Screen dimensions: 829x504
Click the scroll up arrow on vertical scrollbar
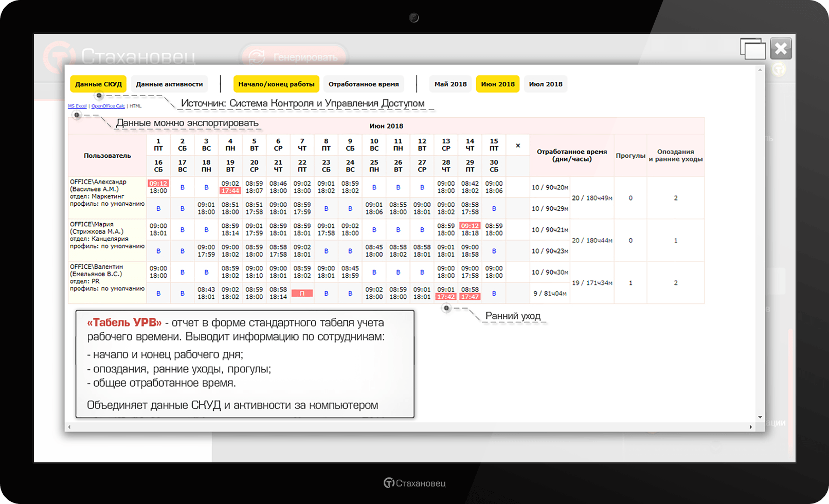click(760, 70)
